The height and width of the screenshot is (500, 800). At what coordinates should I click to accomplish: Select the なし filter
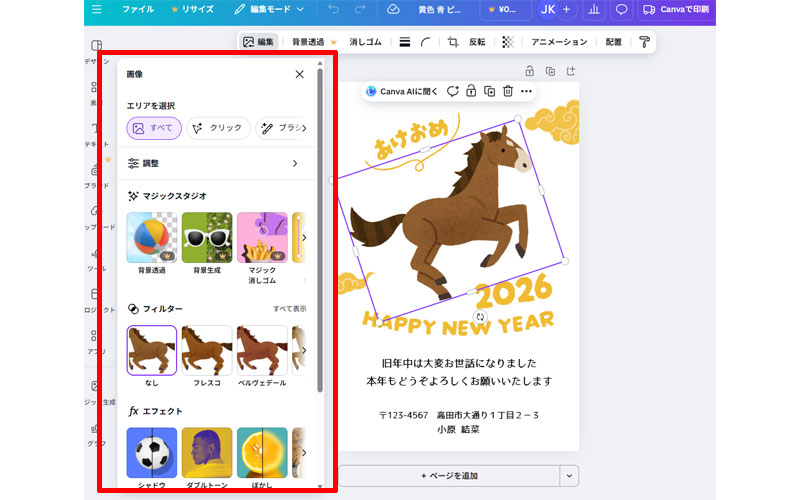click(x=152, y=351)
